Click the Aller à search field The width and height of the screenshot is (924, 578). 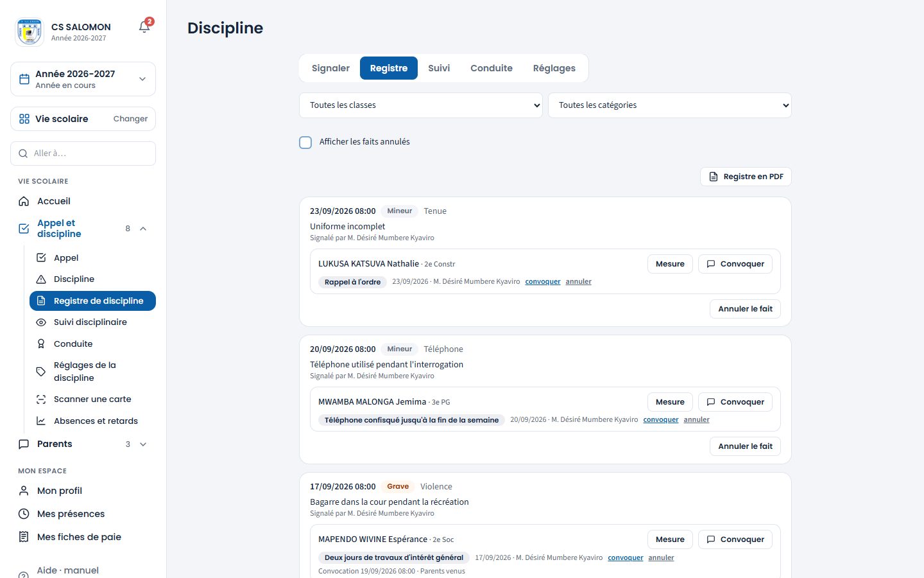pyautogui.click(x=83, y=153)
